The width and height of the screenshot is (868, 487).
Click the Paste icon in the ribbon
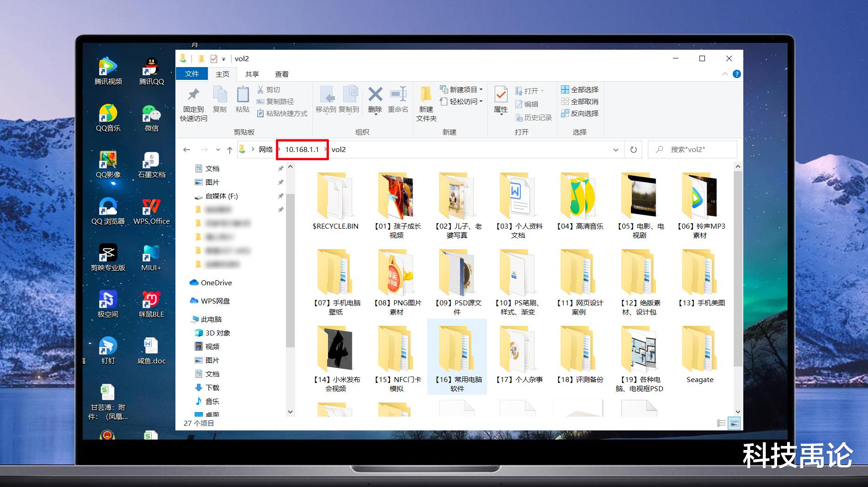pos(243,94)
